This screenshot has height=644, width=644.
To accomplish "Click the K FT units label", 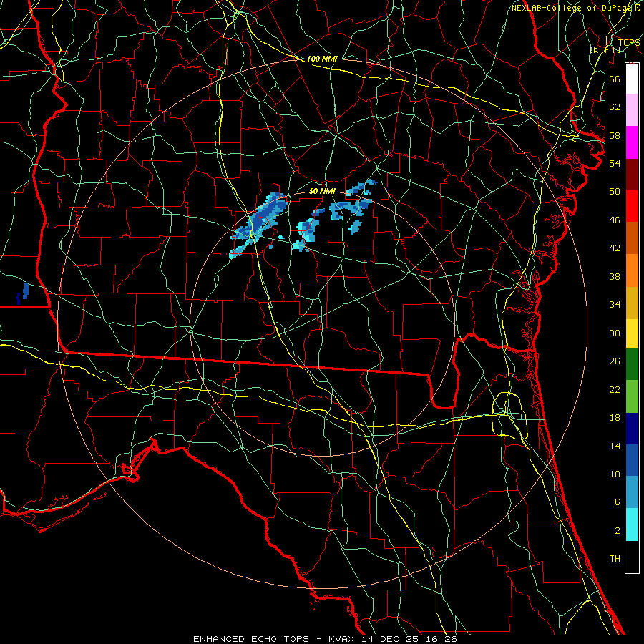I will (x=605, y=49).
